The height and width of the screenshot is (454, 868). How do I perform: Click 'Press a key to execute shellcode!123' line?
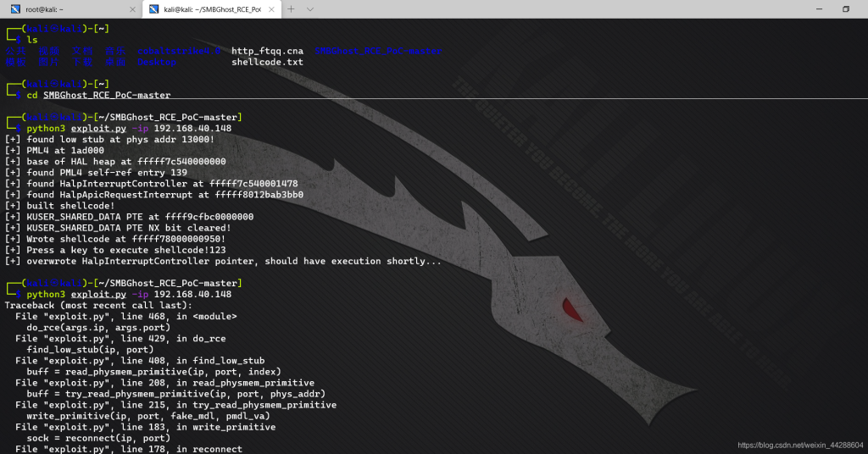click(115, 250)
